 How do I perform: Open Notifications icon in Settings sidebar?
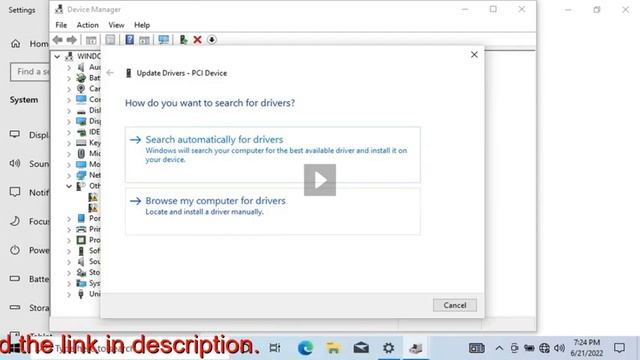15,192
